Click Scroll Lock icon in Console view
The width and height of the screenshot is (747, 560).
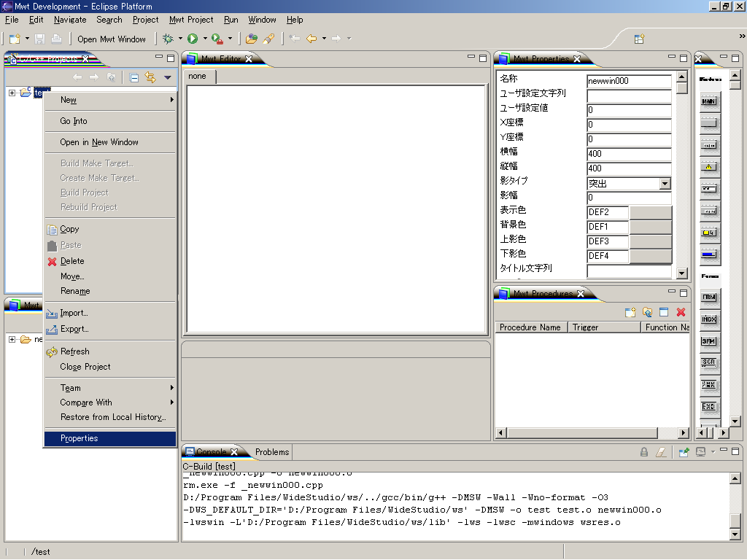644,452
